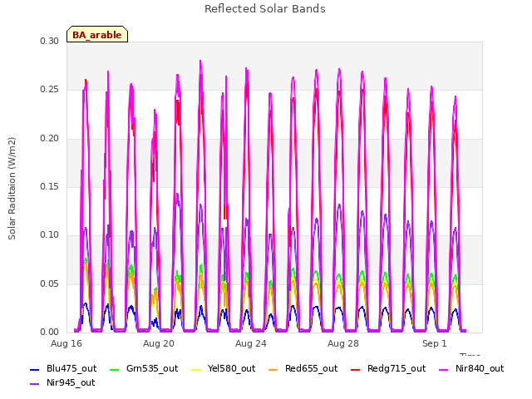Toggle the Nir945_out legend entry
Image resolution: width=532 pixels, height=399 pixels.
point(62,382)
